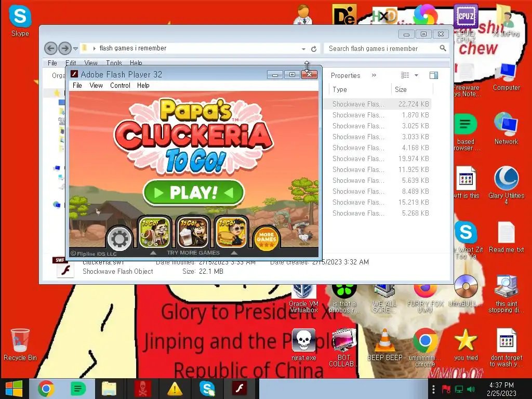Viewport: 532px width, 399px height.
Task: Open the Windows Start button
Action: coord(14,389)
